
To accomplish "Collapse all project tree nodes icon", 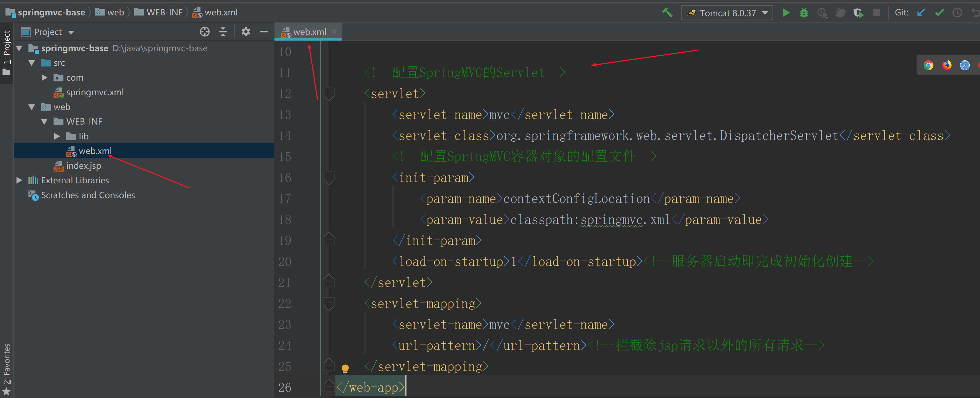I will (223, 32).
